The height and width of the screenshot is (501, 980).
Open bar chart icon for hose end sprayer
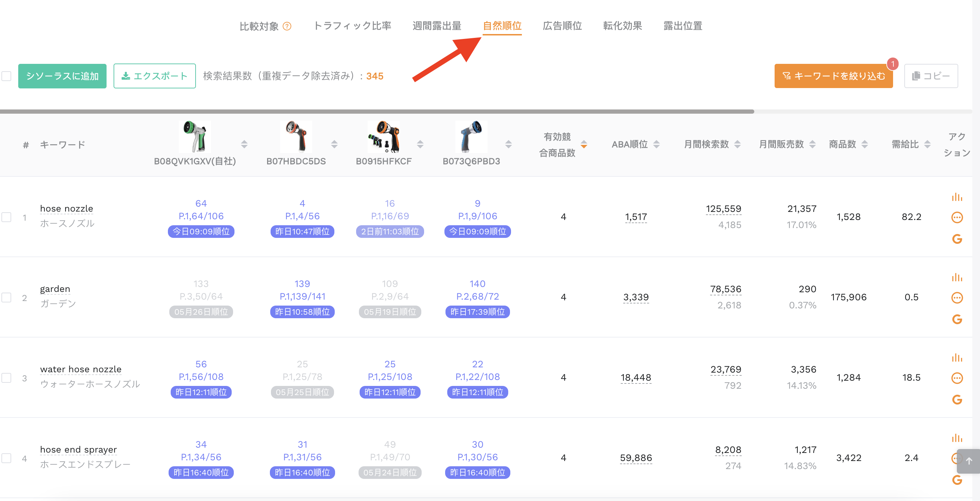(957, 438)
